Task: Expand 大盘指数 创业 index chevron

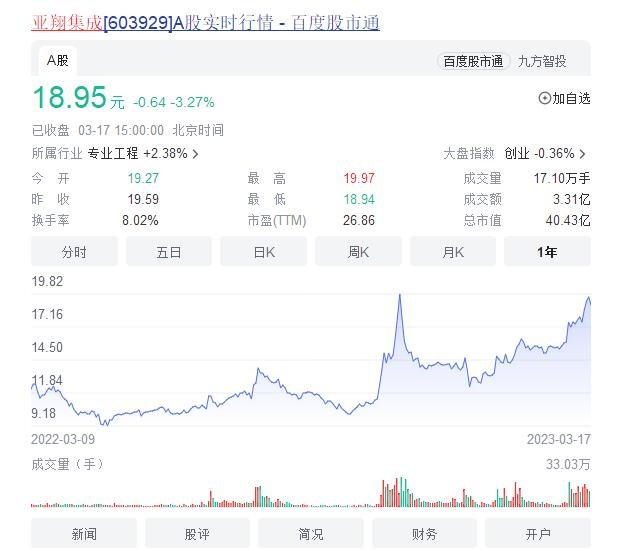Action: 582,154
